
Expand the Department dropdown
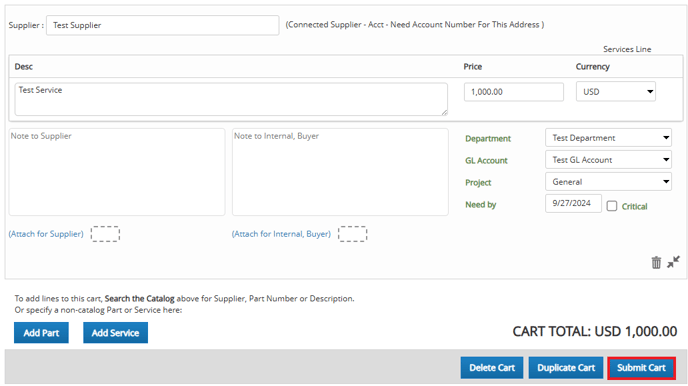[608, 138]
